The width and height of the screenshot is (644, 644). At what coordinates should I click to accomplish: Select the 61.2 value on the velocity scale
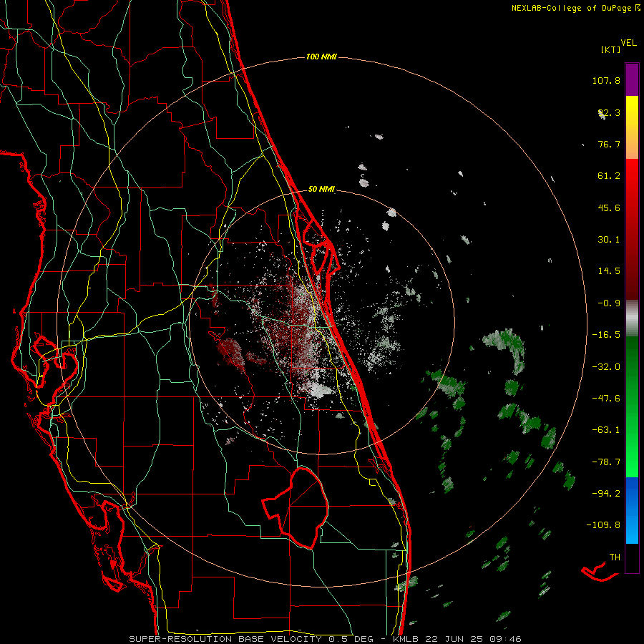tap(609, 176)
